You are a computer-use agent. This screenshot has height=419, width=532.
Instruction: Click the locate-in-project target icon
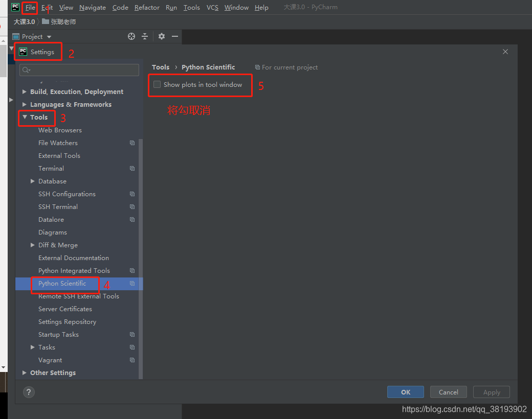(131, 36)
